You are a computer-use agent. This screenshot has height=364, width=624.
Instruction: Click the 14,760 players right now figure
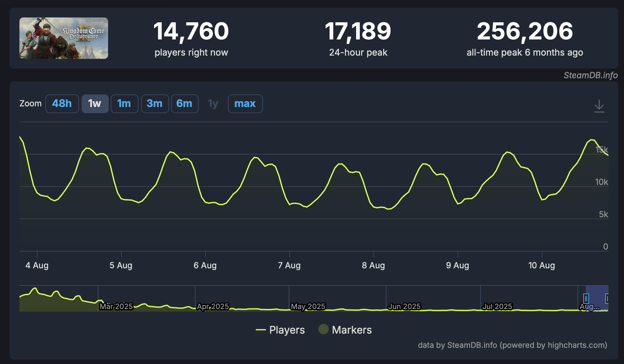(191, 31)
